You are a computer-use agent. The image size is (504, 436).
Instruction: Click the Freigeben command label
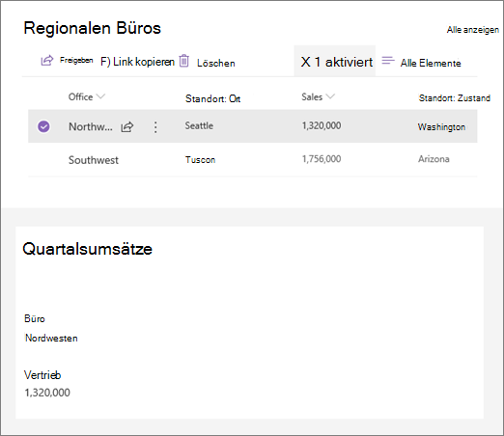[76, 60]
